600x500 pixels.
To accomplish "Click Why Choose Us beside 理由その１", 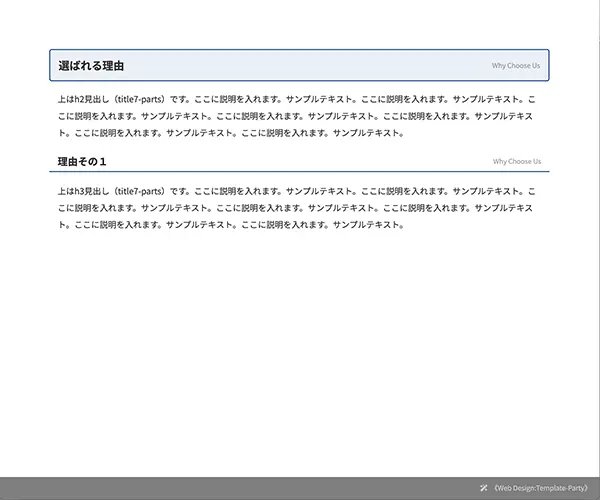I will pos(516,161).
